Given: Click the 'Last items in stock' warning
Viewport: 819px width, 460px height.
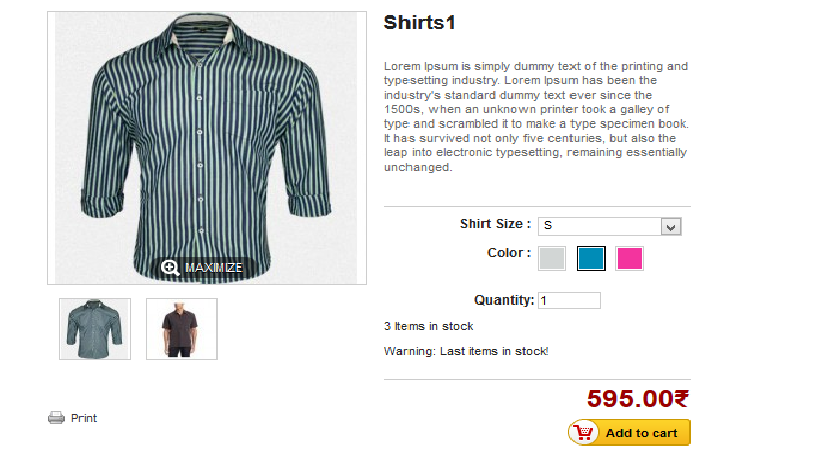Looking at the screenshot, I should point(494,351).
